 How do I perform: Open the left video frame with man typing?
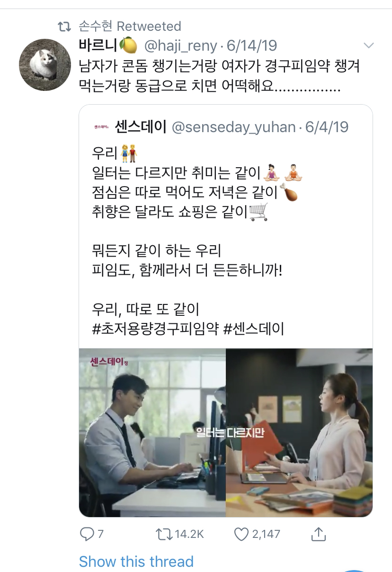coord(152,433)
